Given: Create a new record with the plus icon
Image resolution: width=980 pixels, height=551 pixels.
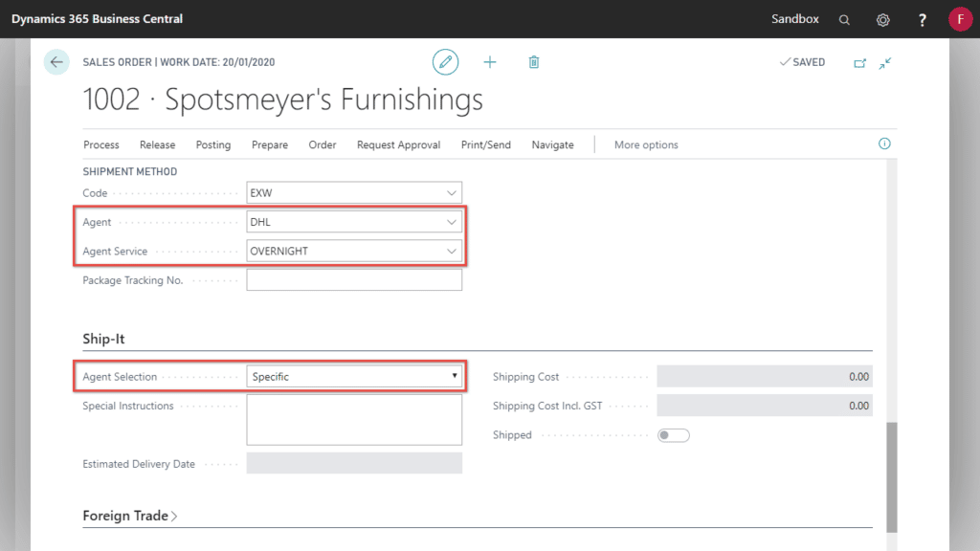Looking at the screenshot, I should (490, 61).
